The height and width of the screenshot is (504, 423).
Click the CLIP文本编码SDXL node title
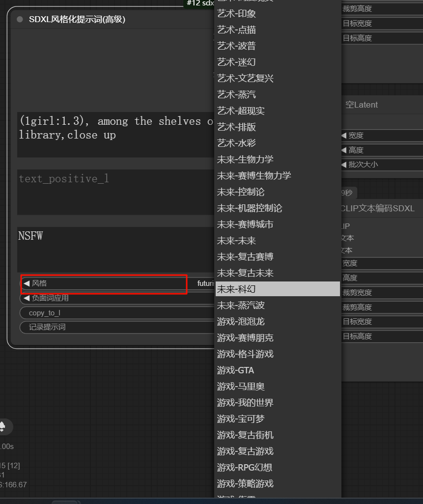[x=378, y=208]
